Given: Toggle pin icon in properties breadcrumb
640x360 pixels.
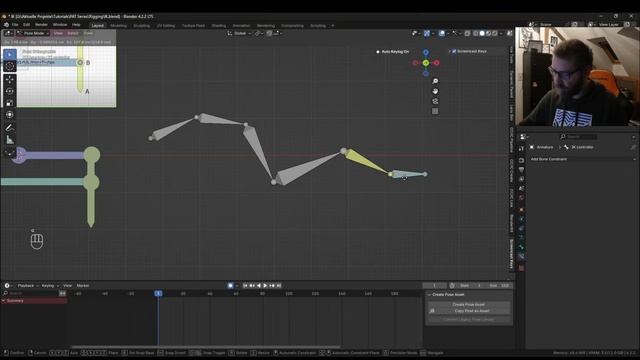Looking at the screenshot, I should (x=633, y=147).
